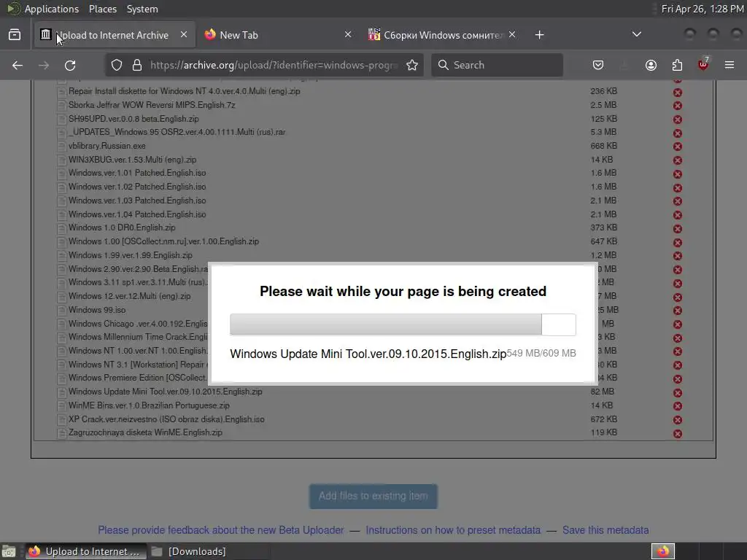
Task: Select Upload to Internet Archive tab
Action: pyautogui.click(x=115, y=35)
